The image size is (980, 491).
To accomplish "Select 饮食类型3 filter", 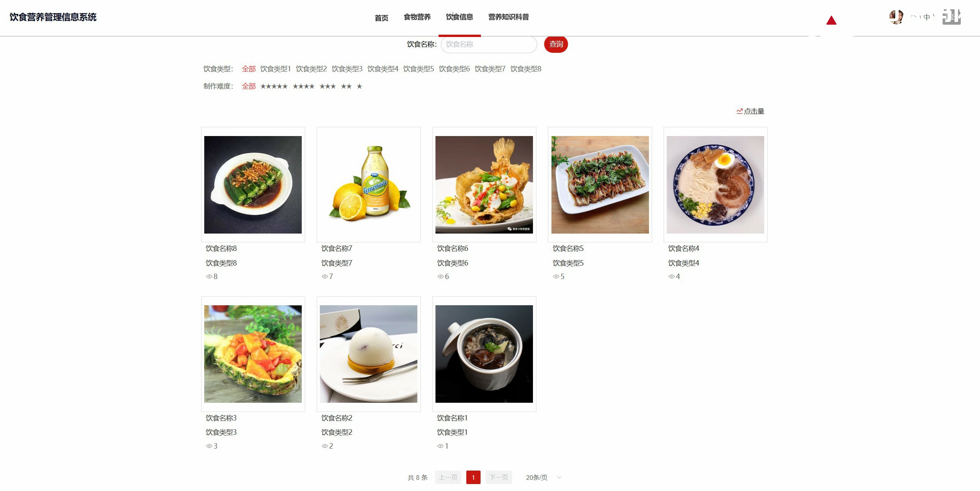I will click(347, 69).
